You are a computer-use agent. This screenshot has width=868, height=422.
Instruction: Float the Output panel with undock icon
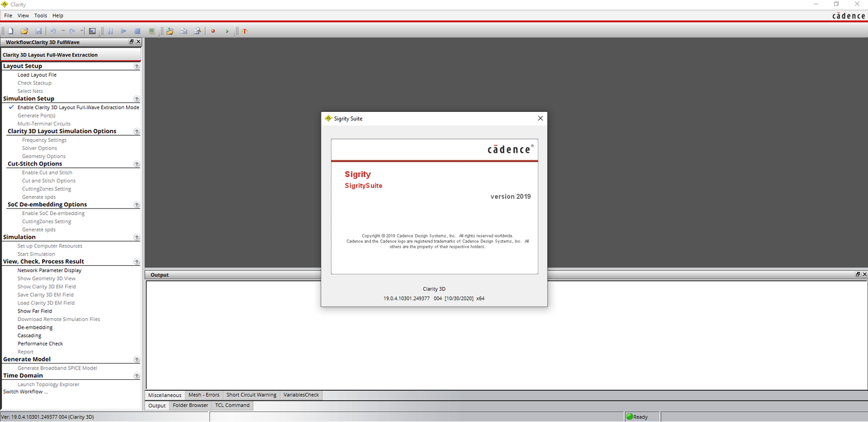857,274
